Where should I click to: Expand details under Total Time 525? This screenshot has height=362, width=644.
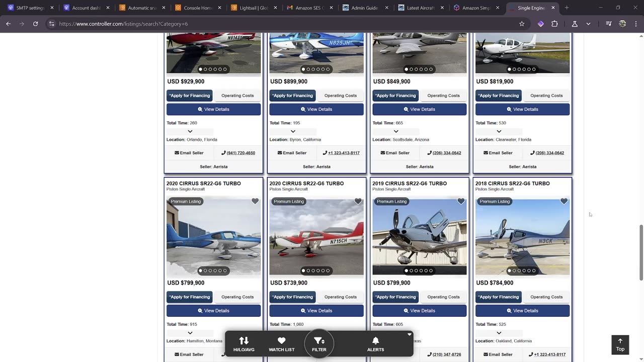coord(499,333)
